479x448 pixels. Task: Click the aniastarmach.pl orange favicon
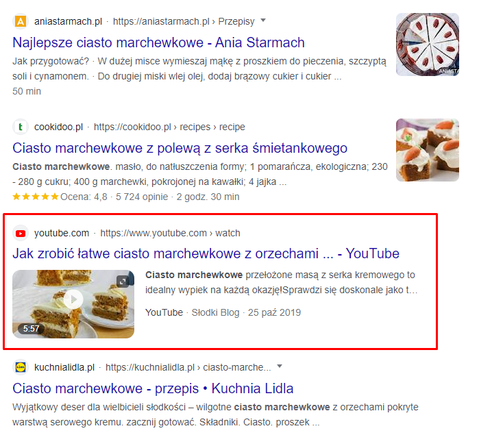click(x=21, y=21)
